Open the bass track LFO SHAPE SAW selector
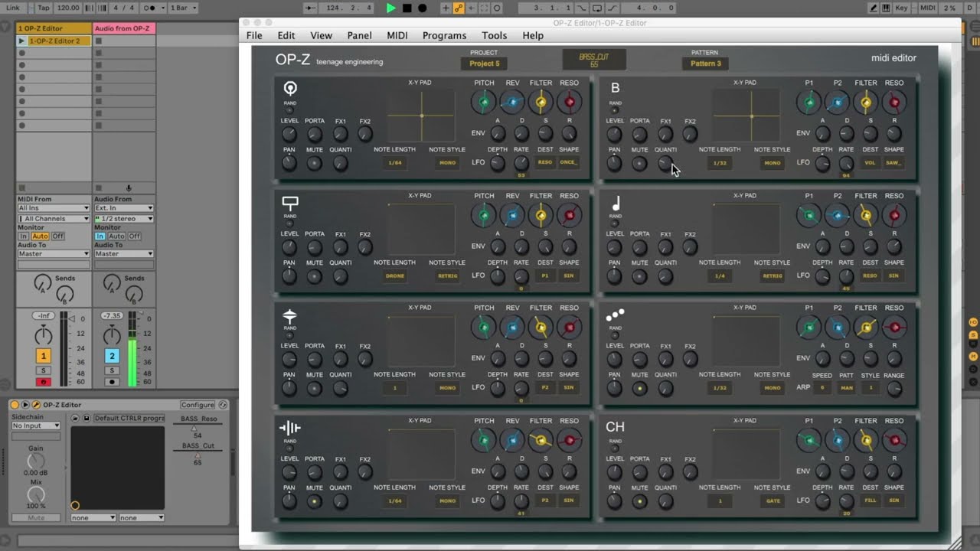The width and height of the screenshot is (980, 551). tap(893, 163)
